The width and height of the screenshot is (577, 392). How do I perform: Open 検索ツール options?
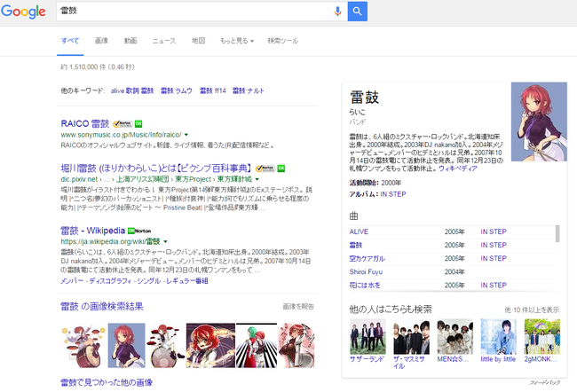(282, 41)
